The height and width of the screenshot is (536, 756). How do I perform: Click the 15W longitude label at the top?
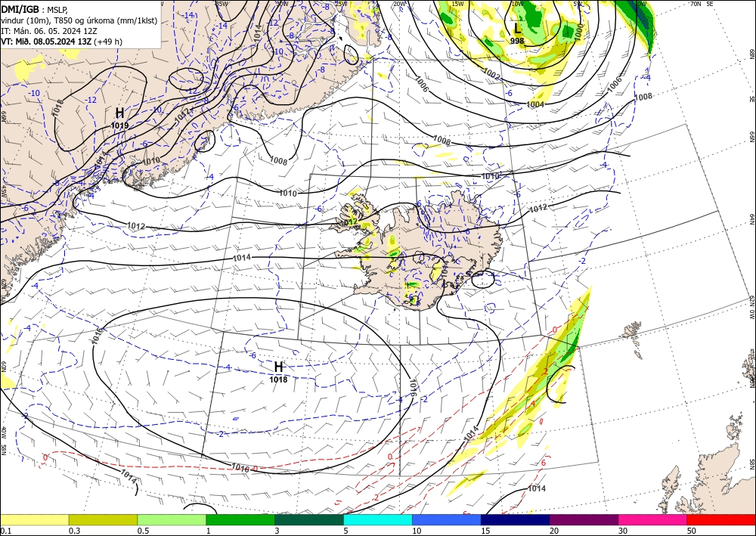click(457, 4)
